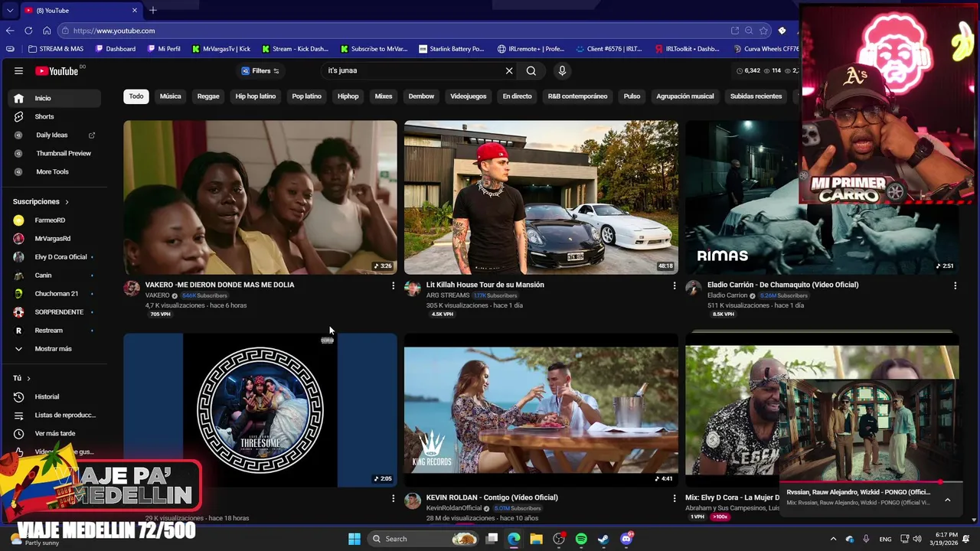The width and height of the screenshot is (980, 551).
Task: Expand Mostrar más in subscriptions
Action: pyautogui.click(x=54, y=348)
